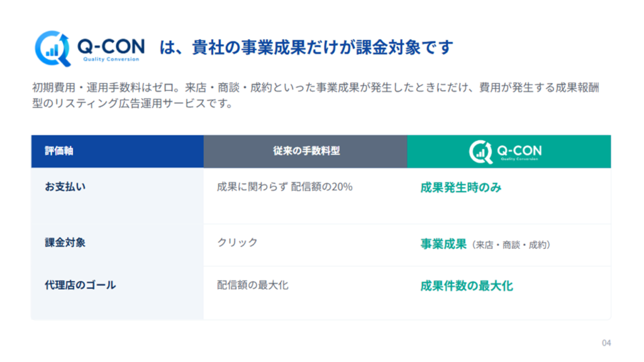Click the 従来の手数料型 column header
The width and height of the screenshot is (644, 362).
306,151
